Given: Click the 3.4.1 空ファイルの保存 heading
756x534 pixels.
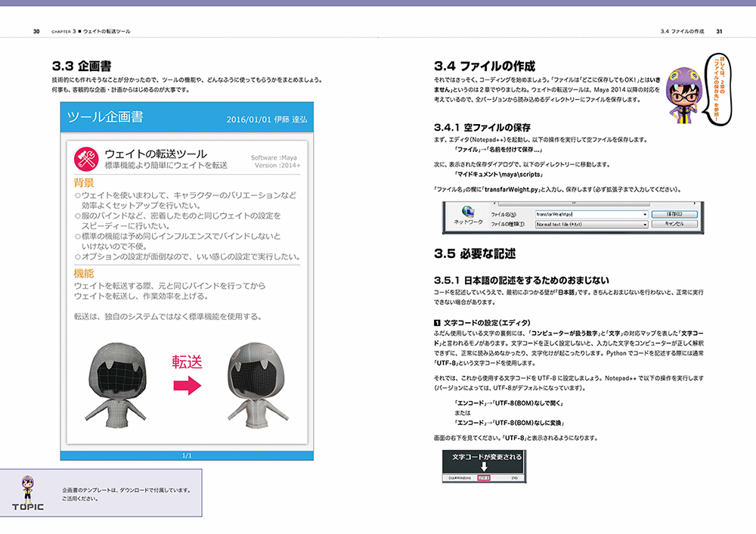Looking at the screenshot, I should click(482, 128).
